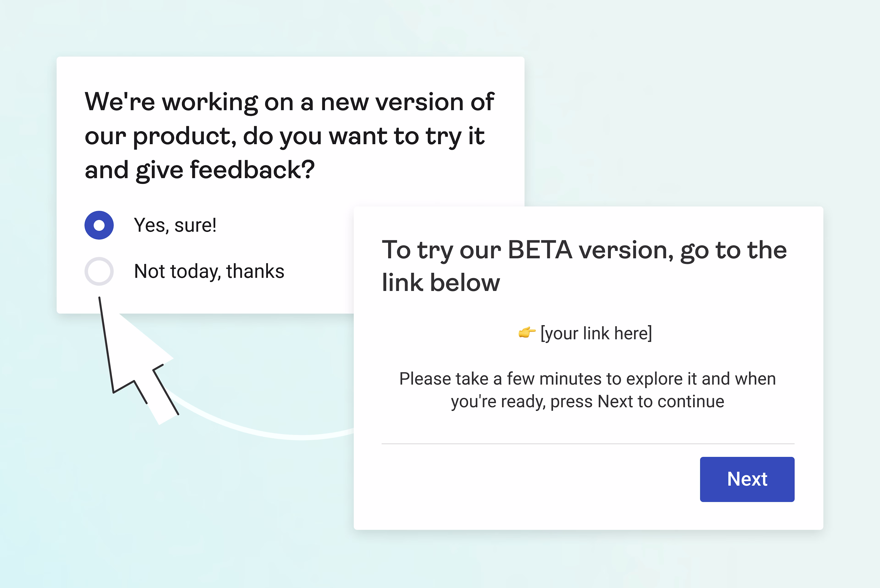Image resolution: width=880 pixels, height=588 pixels.
Task: Click the horizontal divider above the Next button
Action: (x=588, y=444)
